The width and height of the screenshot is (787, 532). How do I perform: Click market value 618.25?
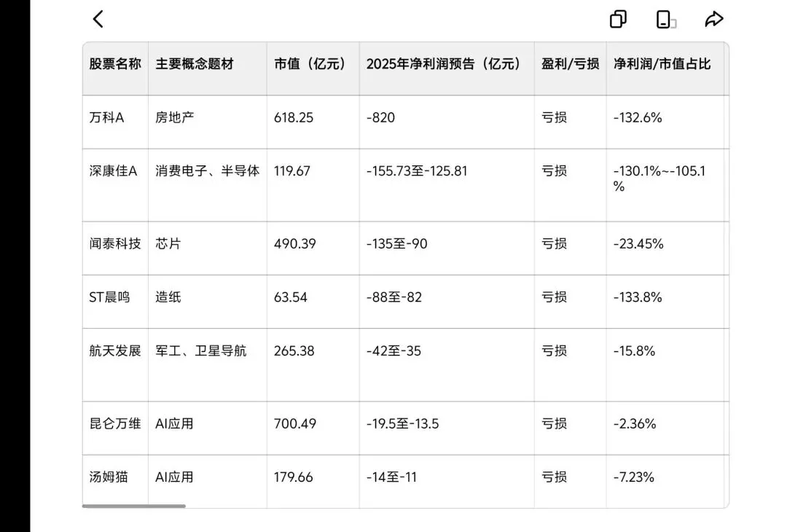click(x=294, y=117)
